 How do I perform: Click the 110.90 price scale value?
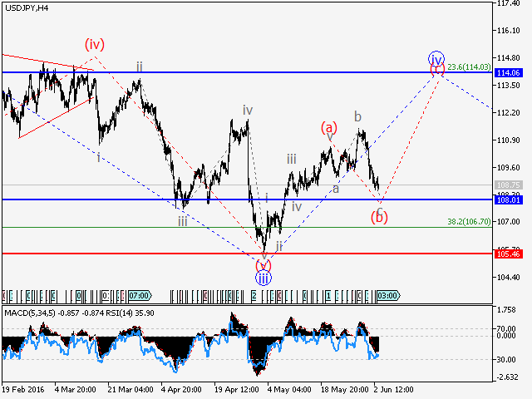point(508,140)
